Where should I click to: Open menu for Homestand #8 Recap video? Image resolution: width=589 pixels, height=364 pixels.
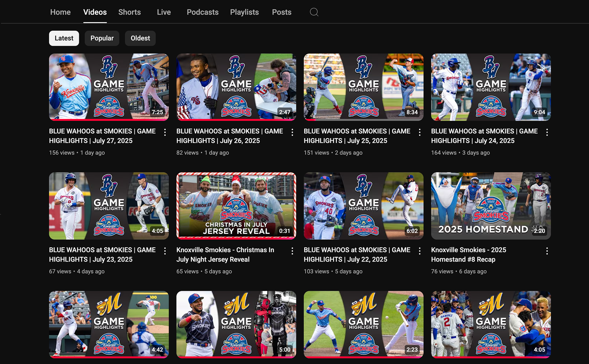(547, 251)
